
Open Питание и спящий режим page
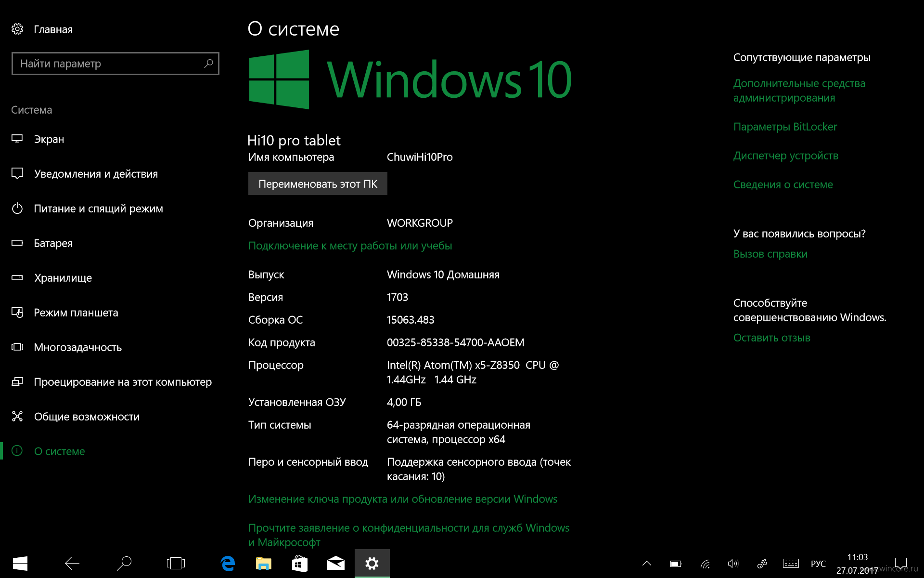tap(115, 209)
